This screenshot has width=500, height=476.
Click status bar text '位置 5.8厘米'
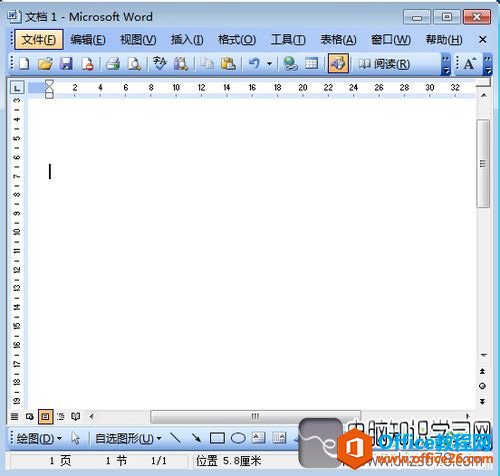228,461
